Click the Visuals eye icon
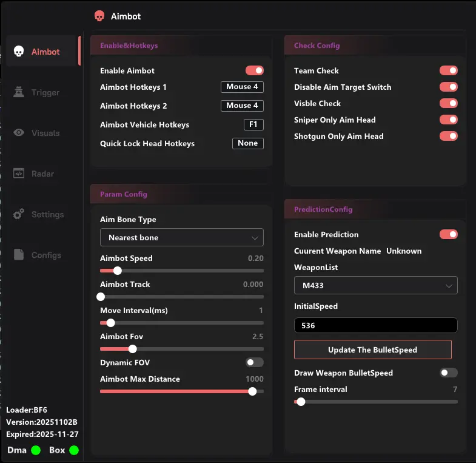Screen dimensions: 476x463 [x=19, y=133]
